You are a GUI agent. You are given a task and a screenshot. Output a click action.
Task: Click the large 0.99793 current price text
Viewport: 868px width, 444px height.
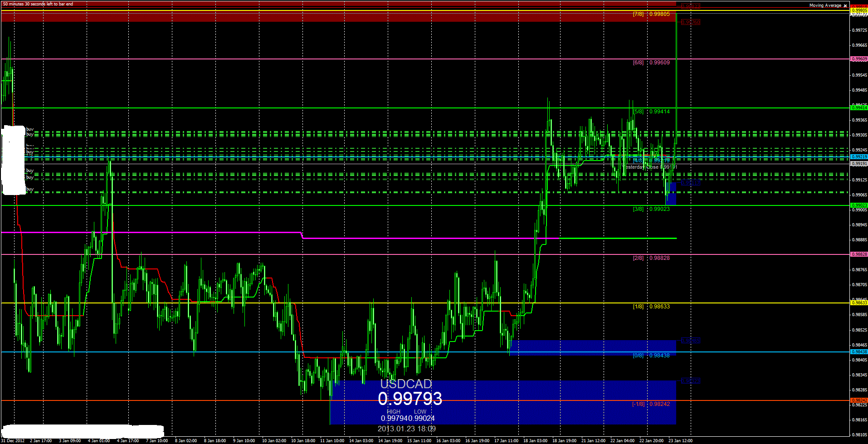click(x=410, y=399)
